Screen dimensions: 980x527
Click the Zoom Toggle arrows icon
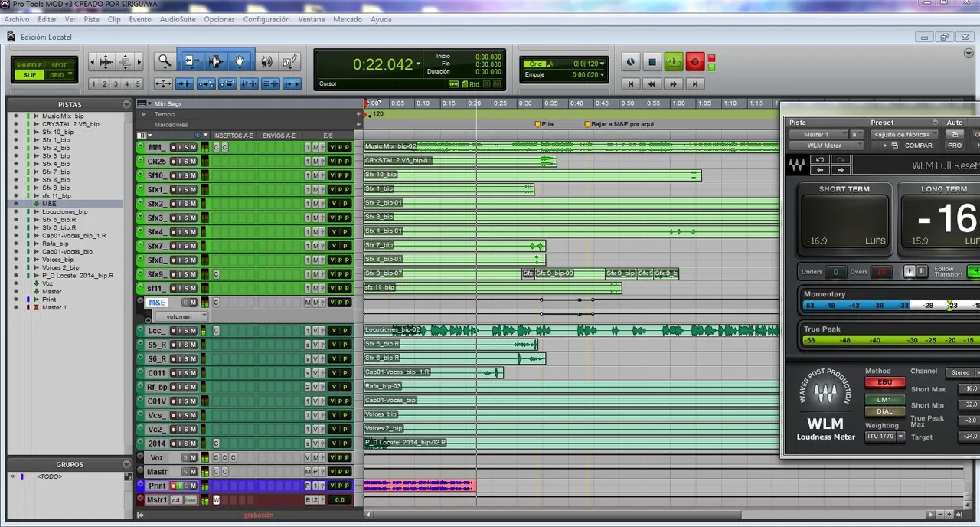tap(163, 83)
